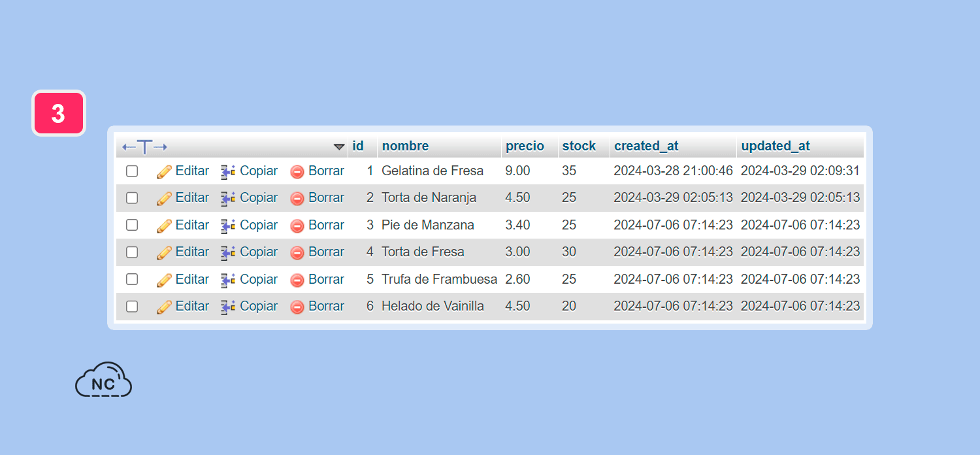
Task: Click the copy icon for Gelatina de Fresa
Action: [x=228, y=171]
